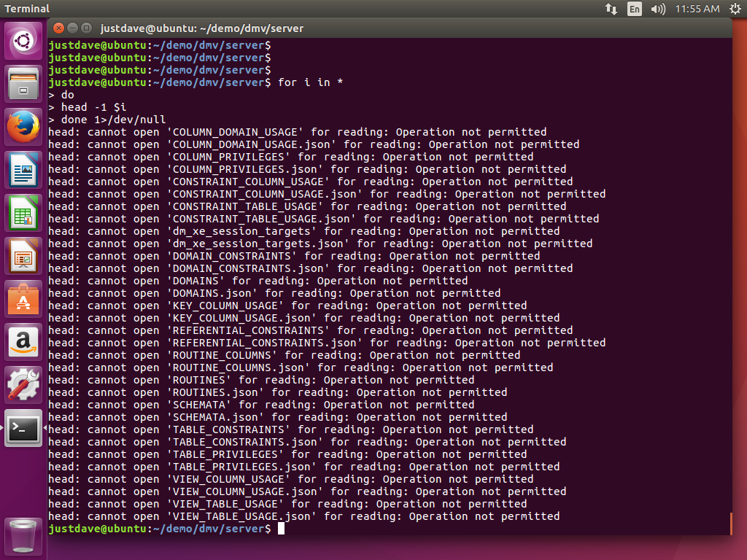Open the Trash bin
The height and width of the screenshot is (560, 747).
(23, 535)
